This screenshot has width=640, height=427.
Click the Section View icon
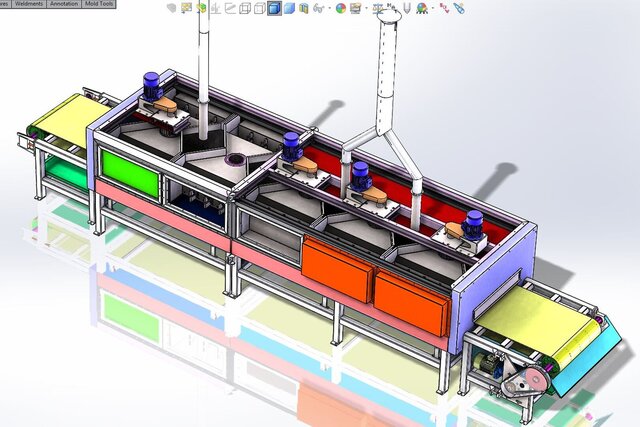click(x=304, y=8)
